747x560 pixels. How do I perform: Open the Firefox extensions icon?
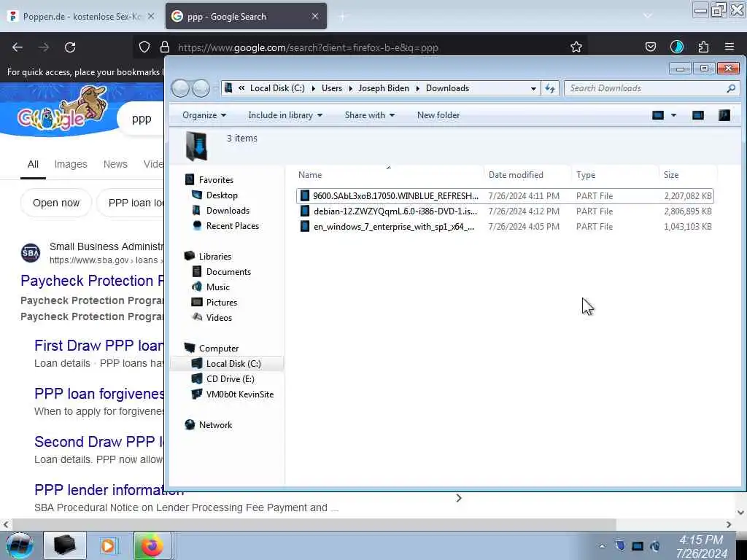point(703,47)
